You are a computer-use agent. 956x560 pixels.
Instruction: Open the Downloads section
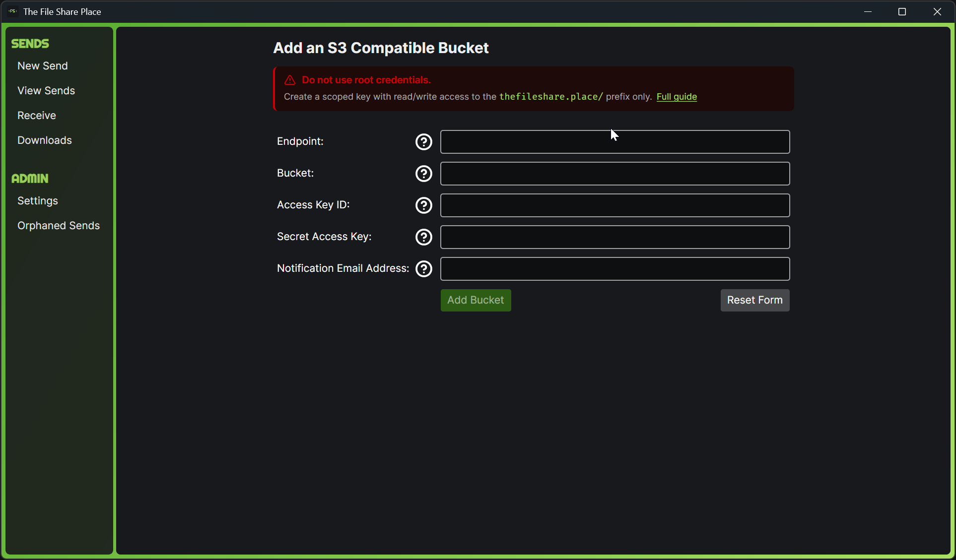45,140
